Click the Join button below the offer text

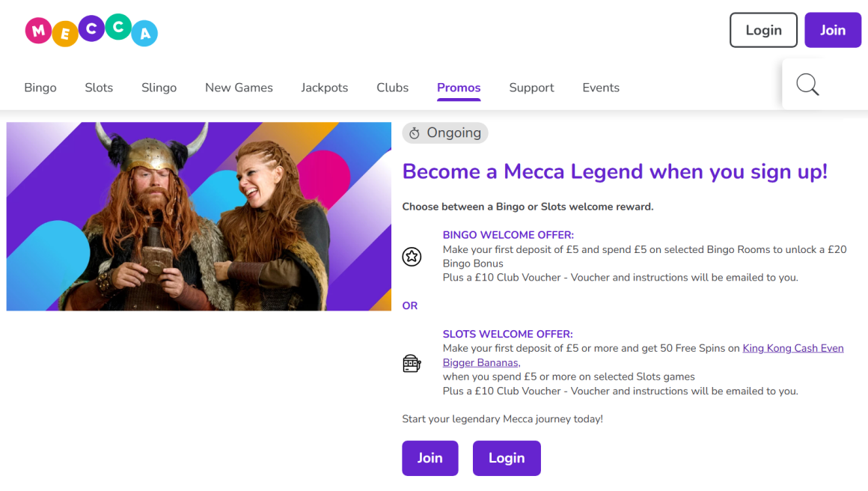[430, 458]
